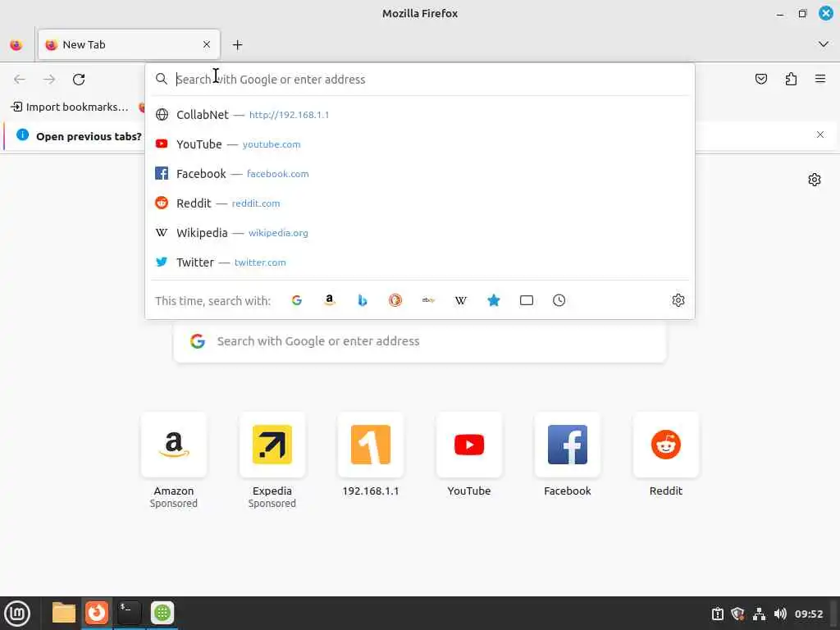
Task: Open the network tray icon
Action: tap(759, 614)
